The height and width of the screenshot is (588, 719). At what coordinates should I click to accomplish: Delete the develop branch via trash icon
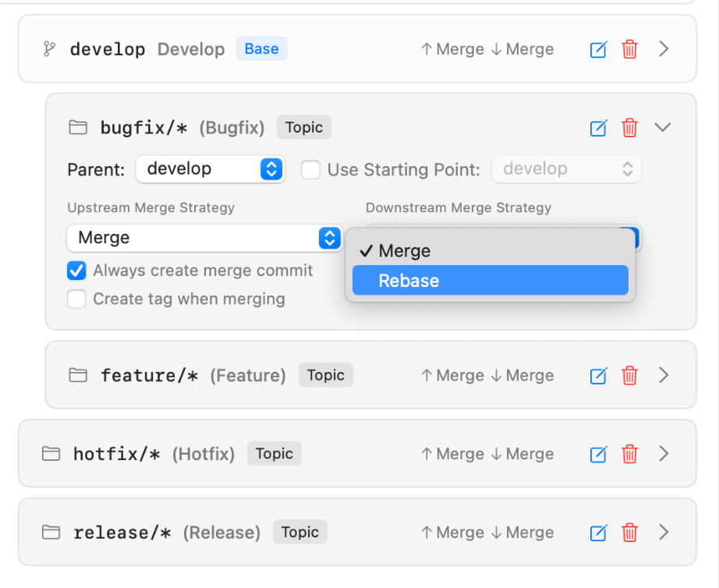(x=629, y=49)
